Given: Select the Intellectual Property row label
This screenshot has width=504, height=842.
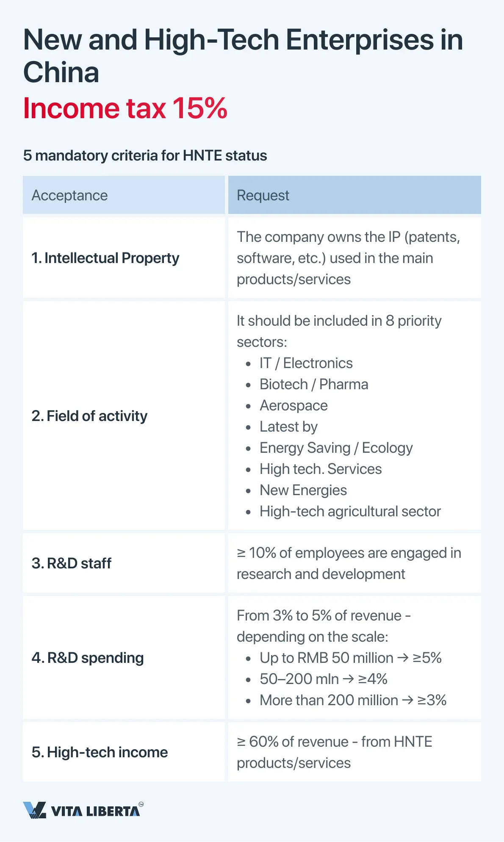Looking at the screenshot, I should (105, 258).
